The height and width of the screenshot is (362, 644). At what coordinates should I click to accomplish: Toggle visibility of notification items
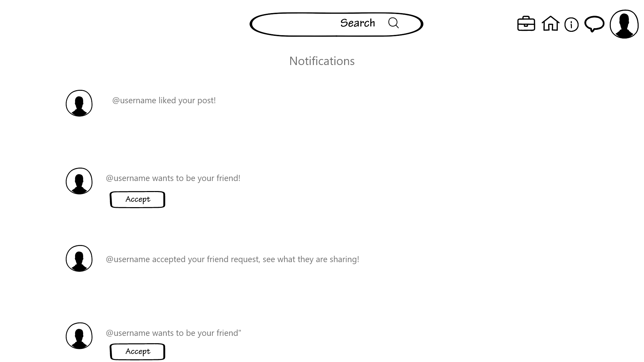pos(572,24)
